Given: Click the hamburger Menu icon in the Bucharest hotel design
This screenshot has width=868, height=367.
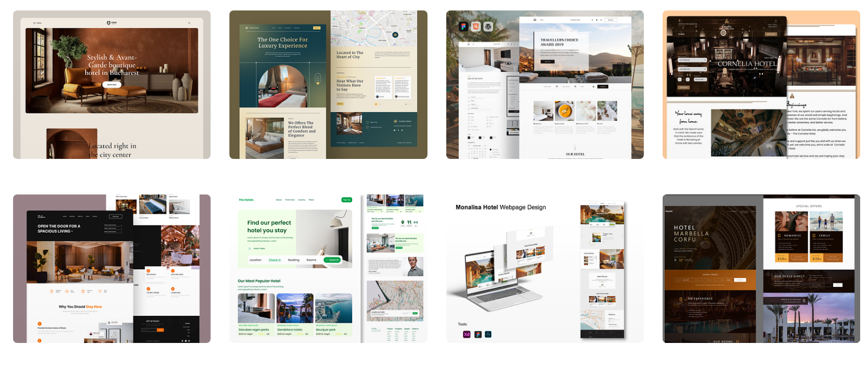Looking at the screenshot, I should coord(35,23).
